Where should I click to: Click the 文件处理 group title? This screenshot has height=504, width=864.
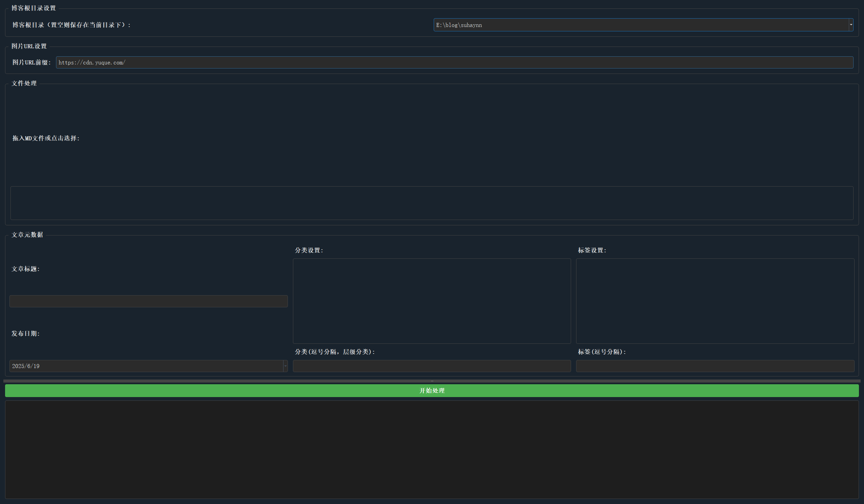click(x=24, y=83)
